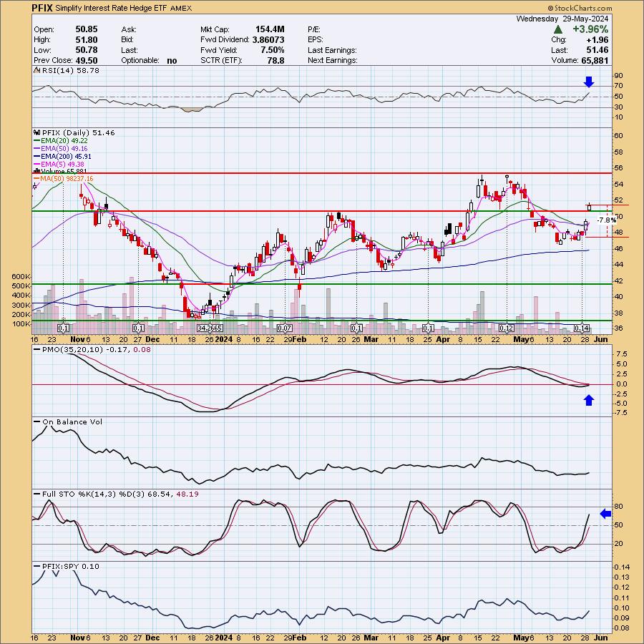The width and height of the screenshot is (644, 644).
Task: Click the 0.07 dividend marker
Action: point(284,328)
